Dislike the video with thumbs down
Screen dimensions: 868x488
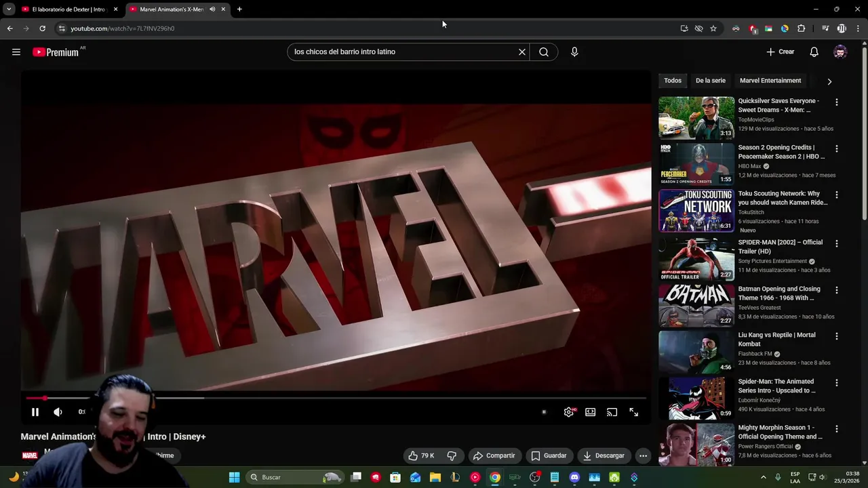point(452,455)
